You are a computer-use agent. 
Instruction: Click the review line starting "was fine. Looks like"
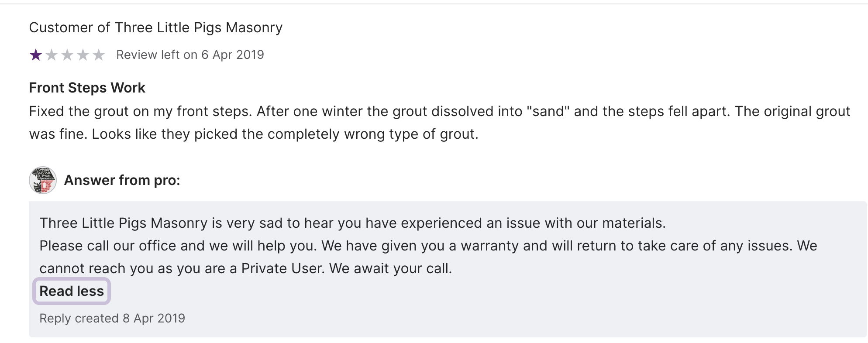[x=254, y=134]
